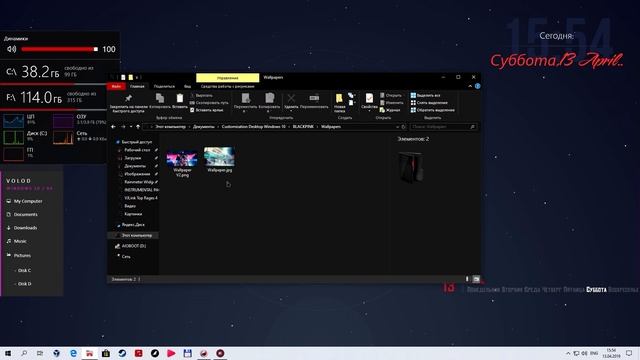Click Select all (Выделить все)
Image resolution: width=640 pixels, height=360 pixels.
coord(425,96)
